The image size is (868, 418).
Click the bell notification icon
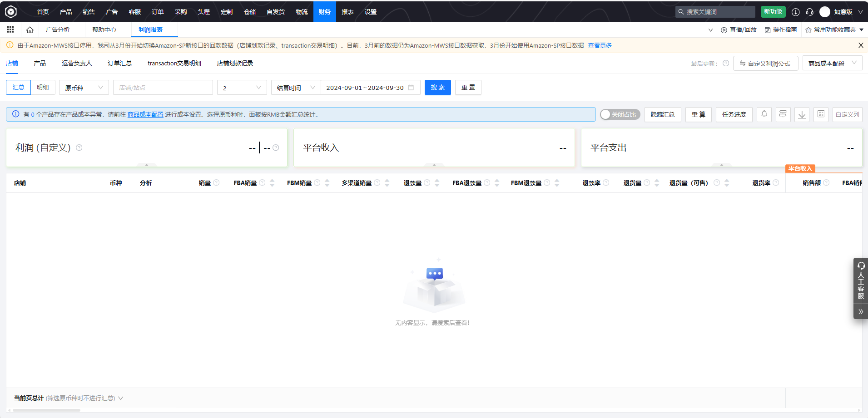(764, 114)
